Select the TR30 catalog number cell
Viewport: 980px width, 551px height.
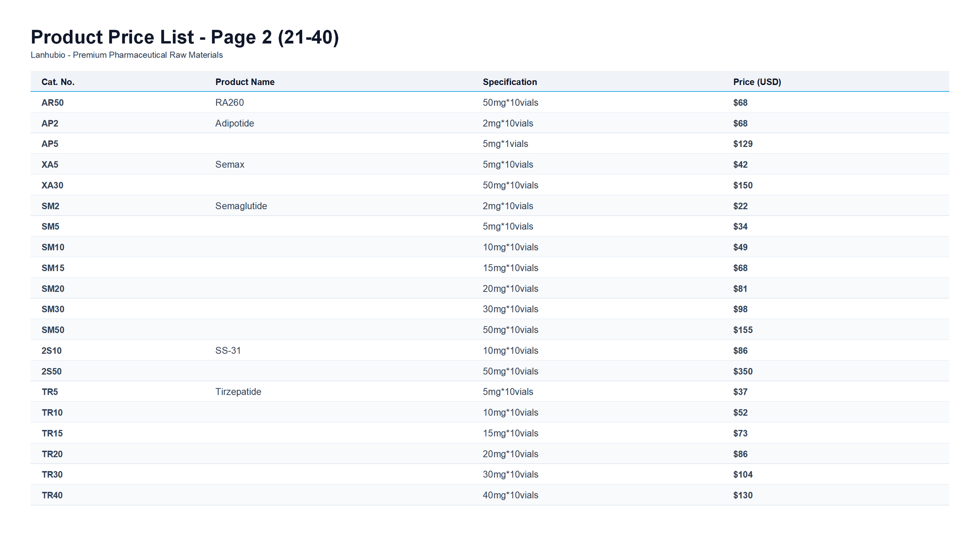tap(52, 475)
